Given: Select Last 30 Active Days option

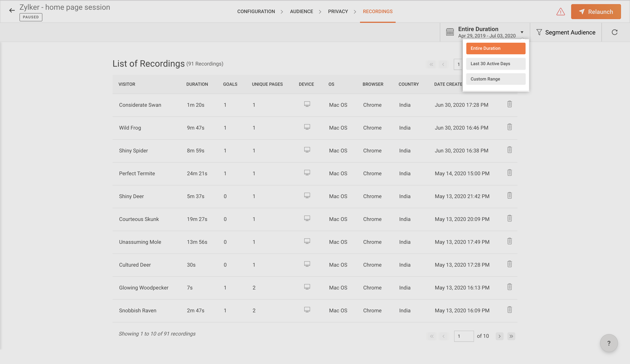Looking at the screenshot, I should [x=496, y=64].
